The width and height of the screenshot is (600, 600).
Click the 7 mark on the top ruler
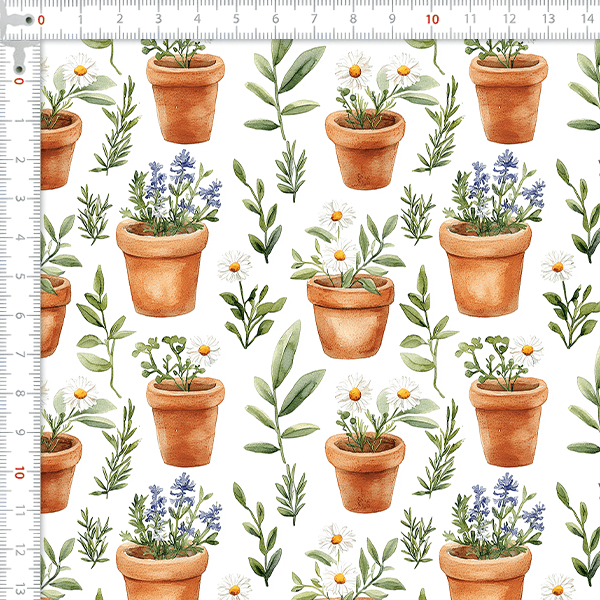314,18
